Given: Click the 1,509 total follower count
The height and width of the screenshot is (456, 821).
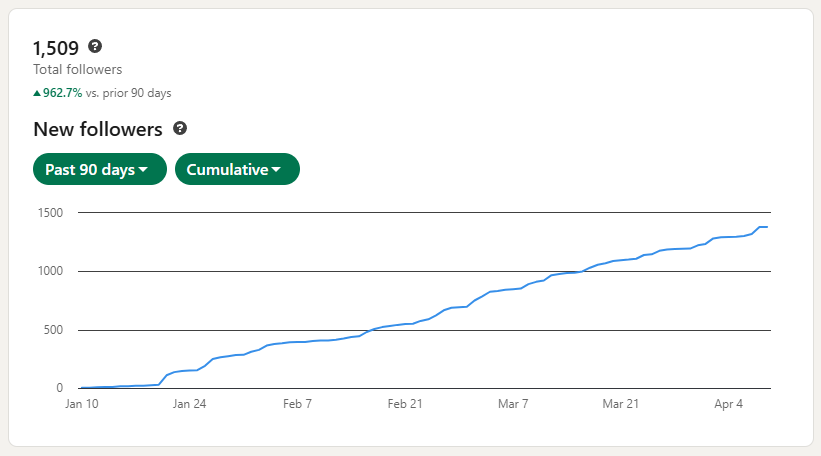Looking at the screenshot, I should 56,47.
